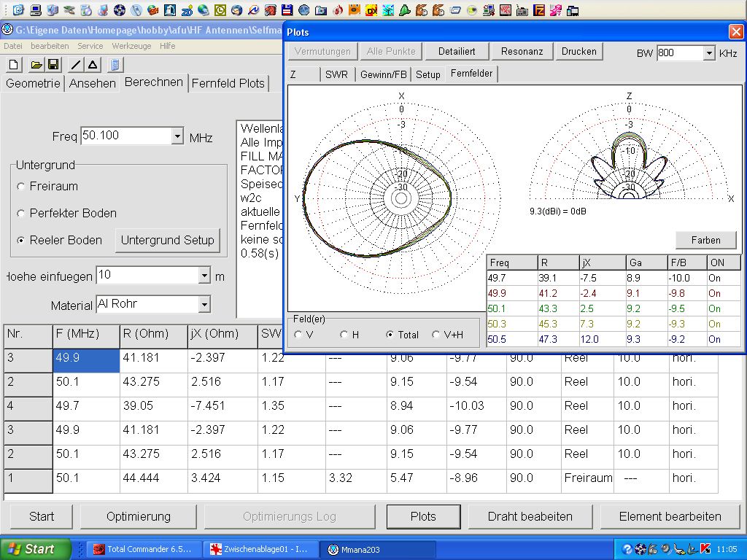
Task: Expand the BW bandwidth dropdown
Action: [708, 53]
